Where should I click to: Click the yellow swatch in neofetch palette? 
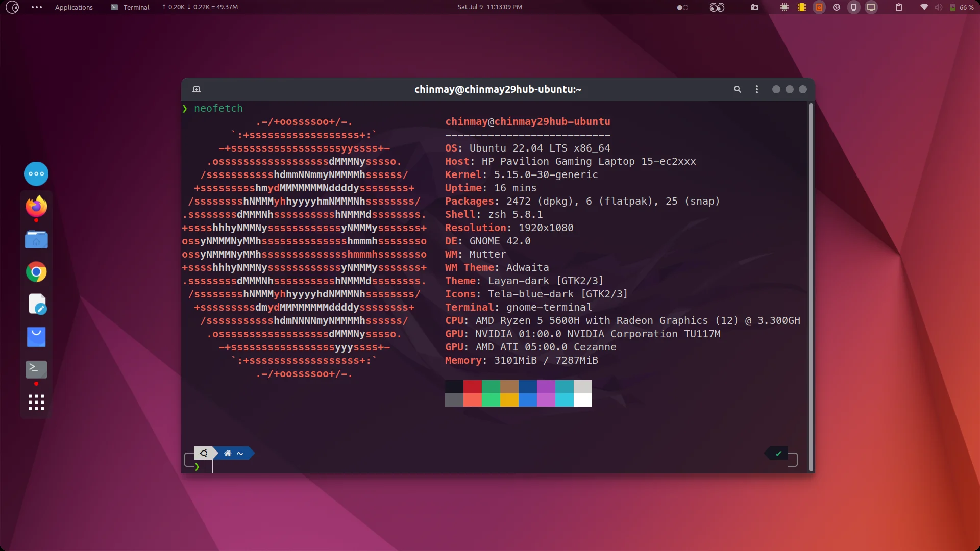509,400
